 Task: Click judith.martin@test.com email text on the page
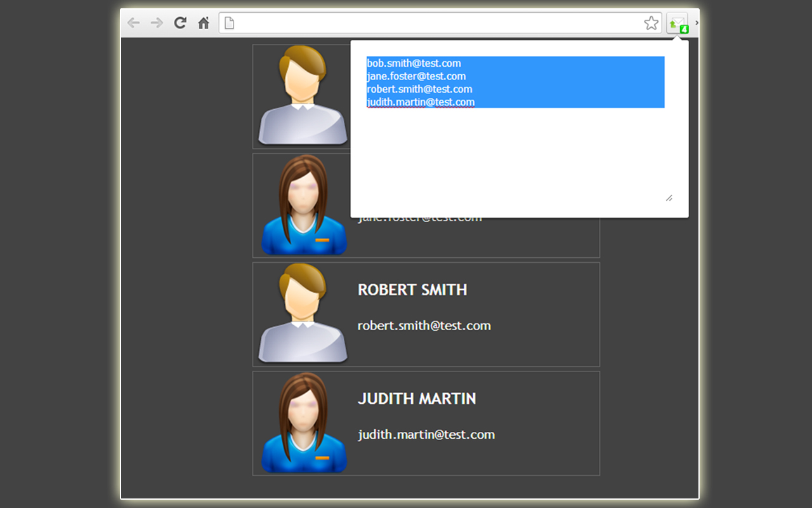(426, 434)
